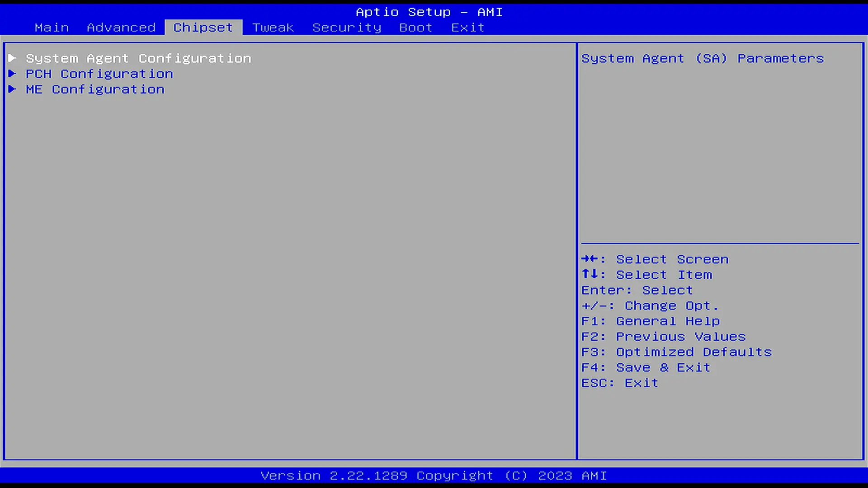The image size is (868, 488).
Task: Click left-right arrows Select Screen icon
Action: click(x=590, y=259)
